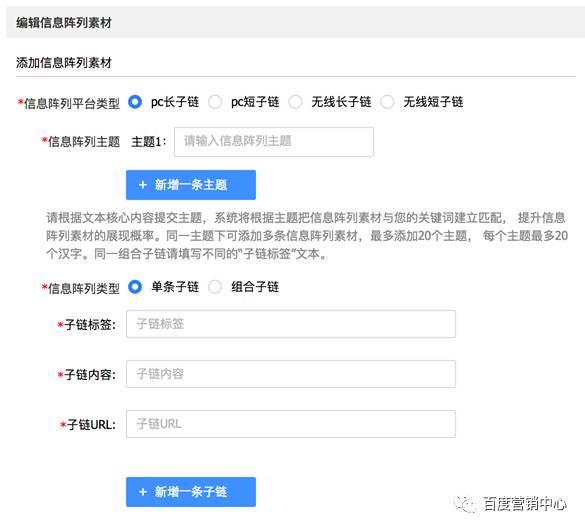Click the 新增一条子链 button
585x529 pixels.
click(191, 492)
